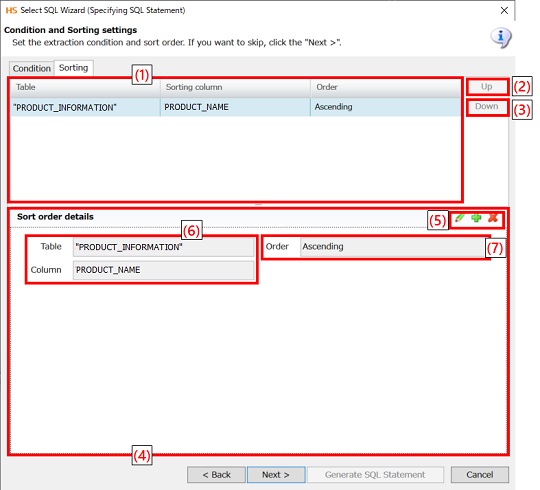Go to the Next > step
This screenshot has width=540, height=490.
[276, 475]
